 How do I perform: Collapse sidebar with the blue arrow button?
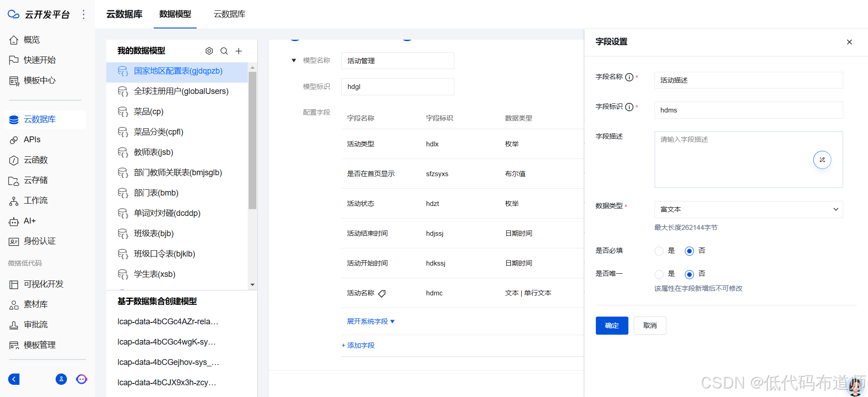[14, 379]
